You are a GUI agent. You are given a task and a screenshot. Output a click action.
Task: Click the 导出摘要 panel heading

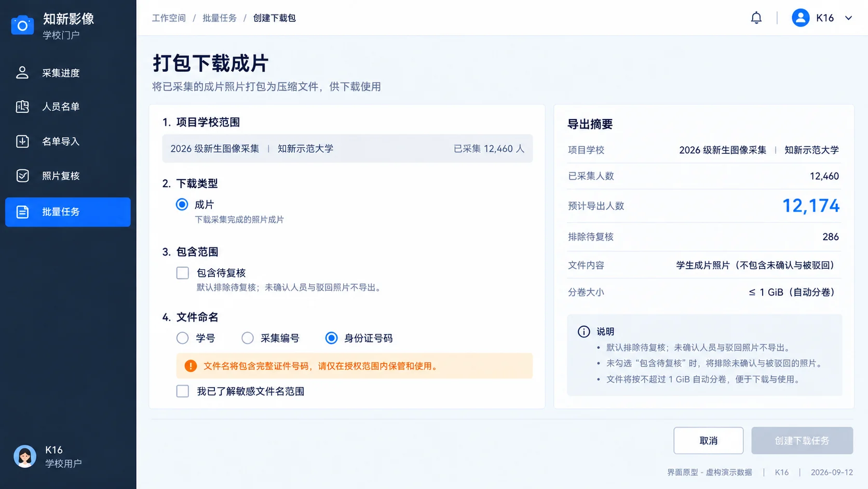point(590,124)
